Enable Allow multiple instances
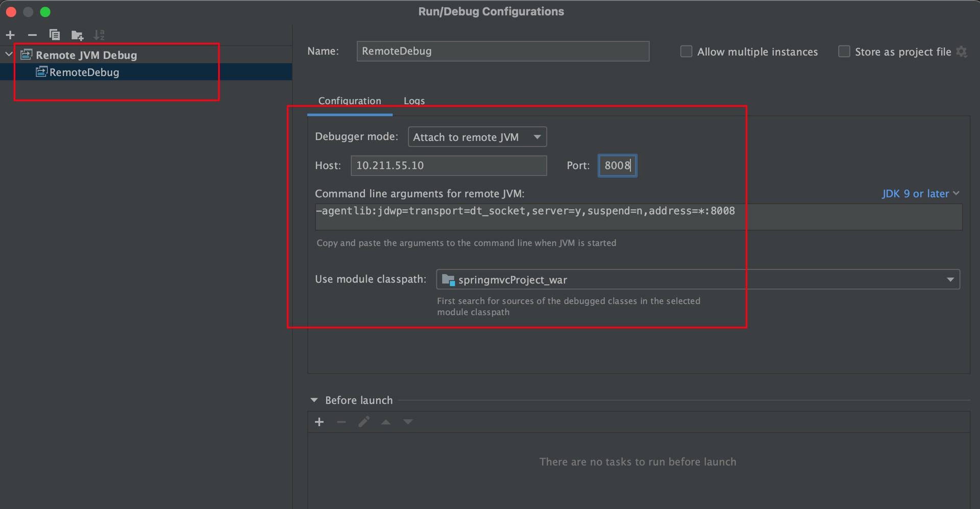 pyautogui.click(x=686, y=52)
